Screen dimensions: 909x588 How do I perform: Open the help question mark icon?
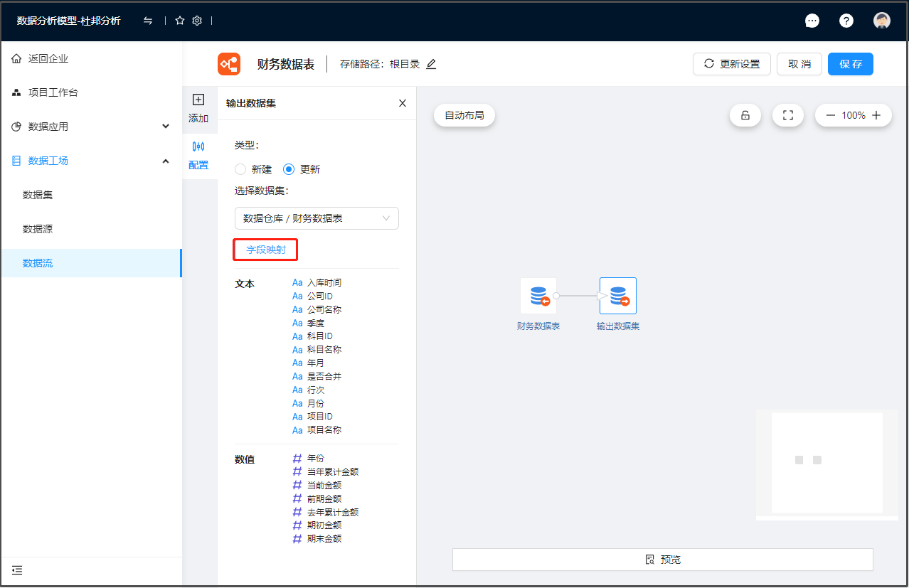[x=846, y=21]
